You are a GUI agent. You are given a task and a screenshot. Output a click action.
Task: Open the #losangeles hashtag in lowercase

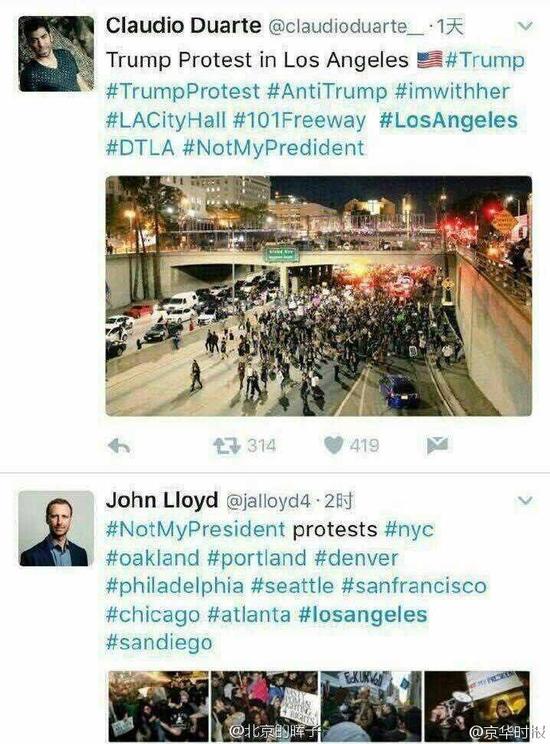pos(364,614)
